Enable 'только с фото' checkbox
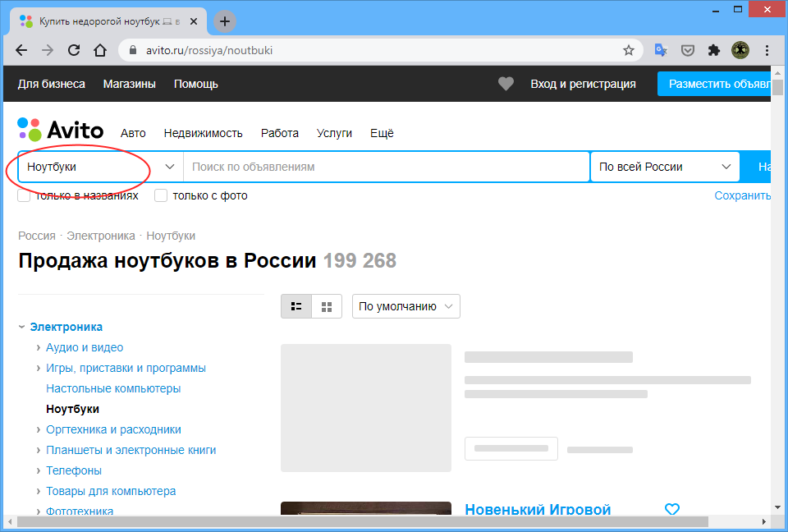The width and height of the screenshot is (788, 532). 161,195
